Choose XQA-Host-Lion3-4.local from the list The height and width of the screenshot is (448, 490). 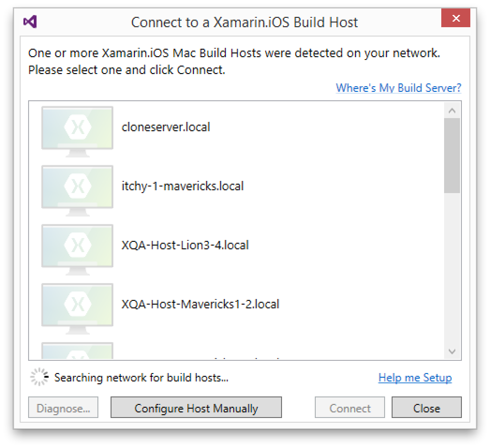185,245
